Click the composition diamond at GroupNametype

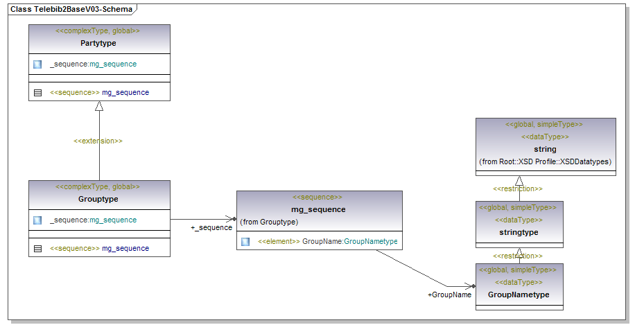coord(473,286)
